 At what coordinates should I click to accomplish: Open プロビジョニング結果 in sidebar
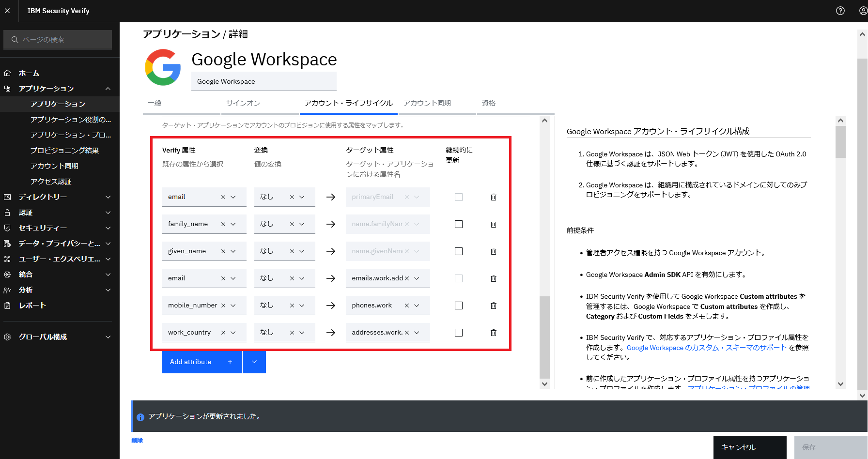65,151
